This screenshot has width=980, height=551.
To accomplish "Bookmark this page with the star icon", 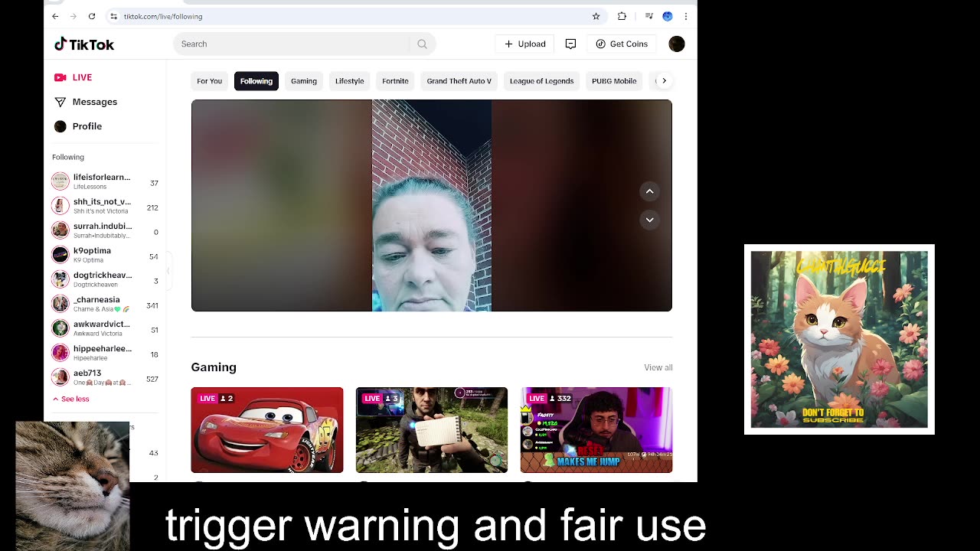I will pos(596,16).
